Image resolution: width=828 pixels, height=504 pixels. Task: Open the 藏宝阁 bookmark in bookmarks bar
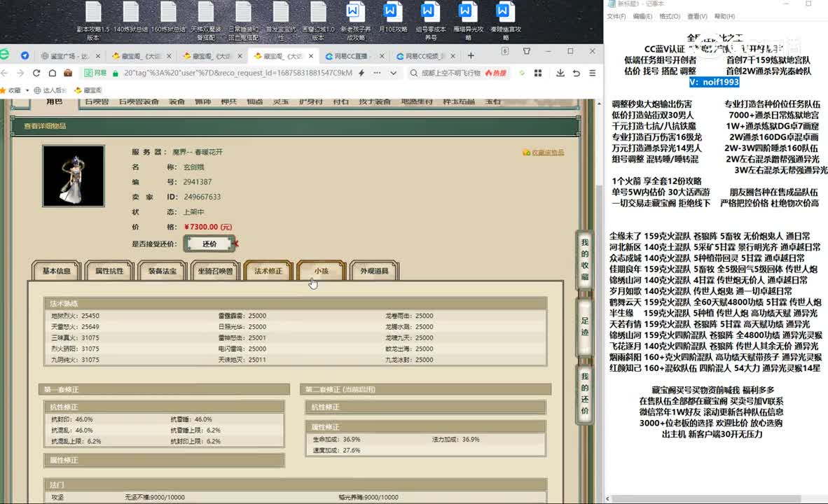[88, 90]
